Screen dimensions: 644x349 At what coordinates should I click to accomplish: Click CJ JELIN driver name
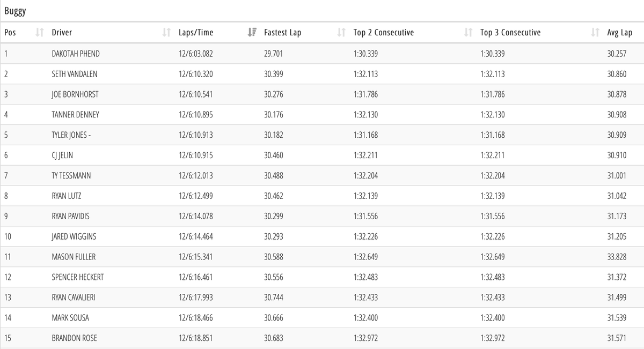pos(63,155)
